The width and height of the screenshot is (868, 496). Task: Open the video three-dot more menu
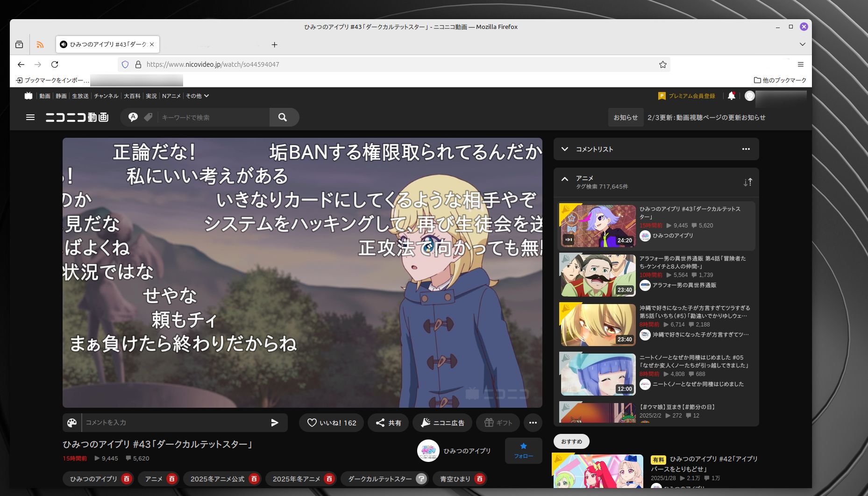click(533, 423)
